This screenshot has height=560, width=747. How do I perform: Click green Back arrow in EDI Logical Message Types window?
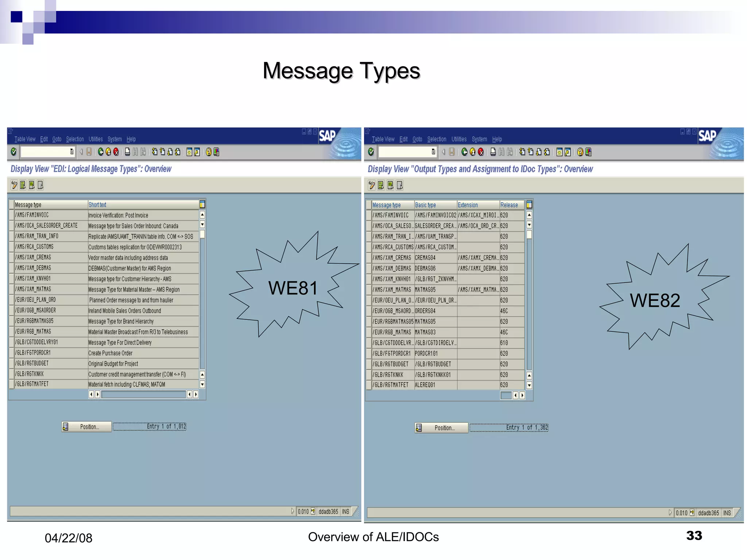pyautogui.click(x=101, y=152)
